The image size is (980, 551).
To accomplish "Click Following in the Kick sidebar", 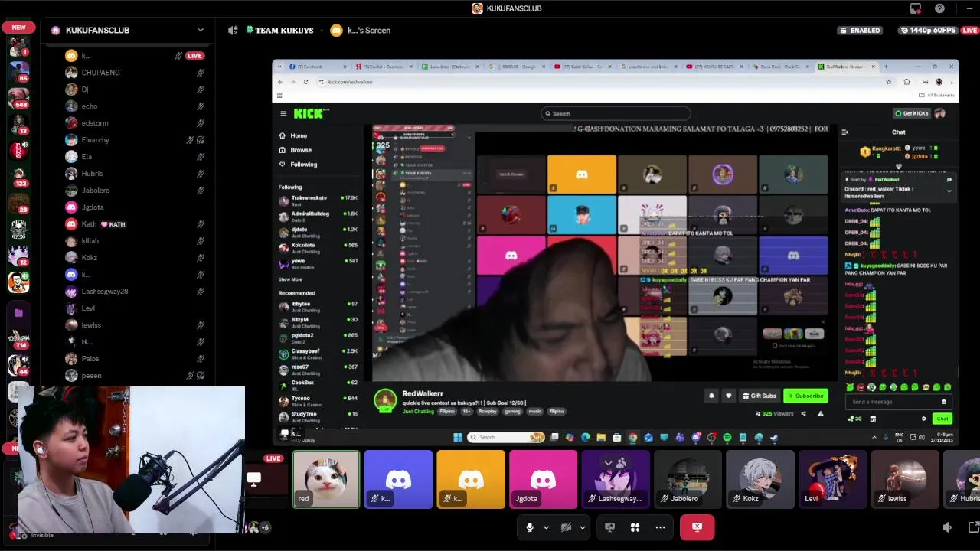I will pos(303,165).
